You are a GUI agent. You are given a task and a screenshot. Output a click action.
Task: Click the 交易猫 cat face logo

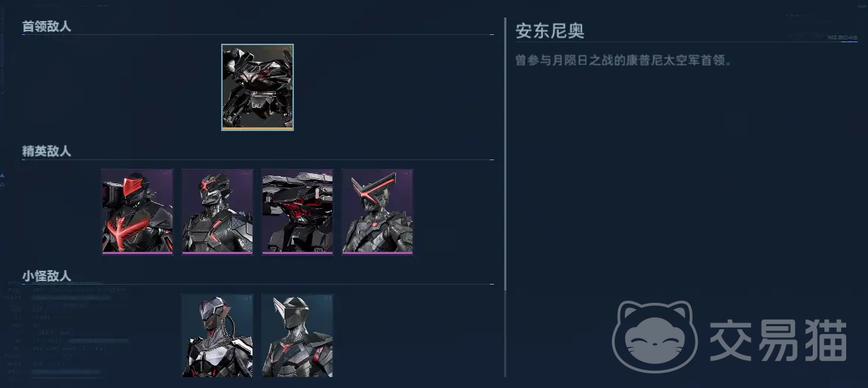pos(655,336)
